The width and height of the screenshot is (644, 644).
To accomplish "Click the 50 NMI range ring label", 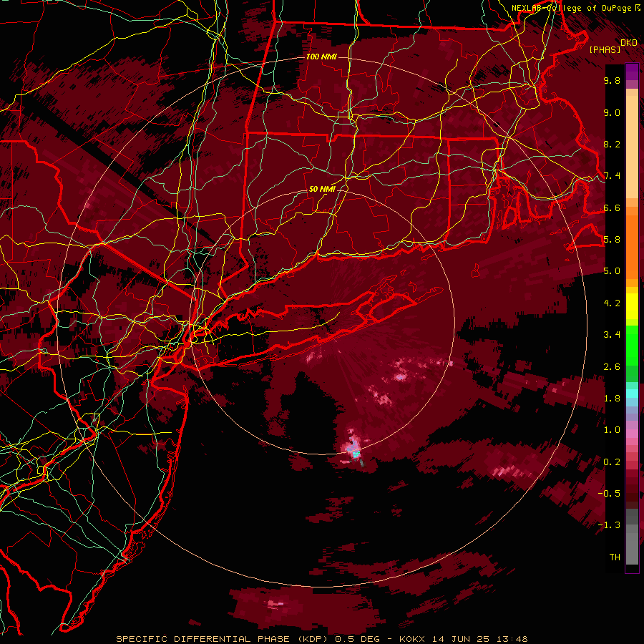I will [322, 189].
